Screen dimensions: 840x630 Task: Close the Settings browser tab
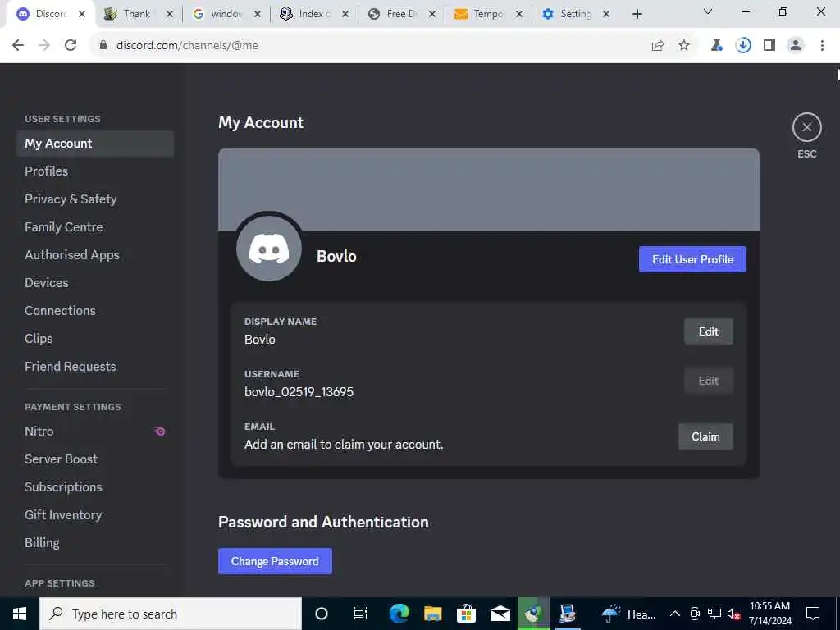(606, 15)
